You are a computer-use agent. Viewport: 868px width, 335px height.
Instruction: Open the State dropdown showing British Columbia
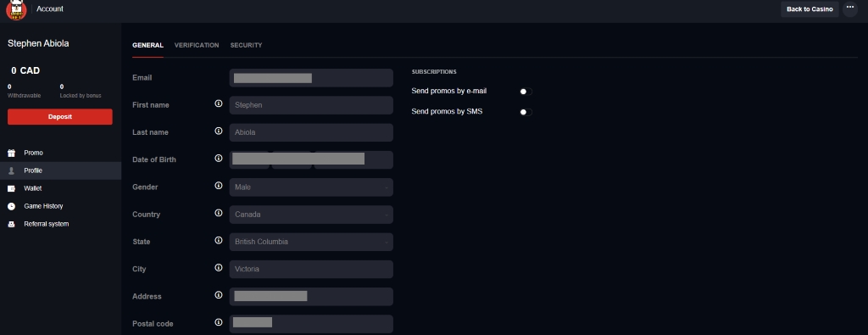point(311,242)
